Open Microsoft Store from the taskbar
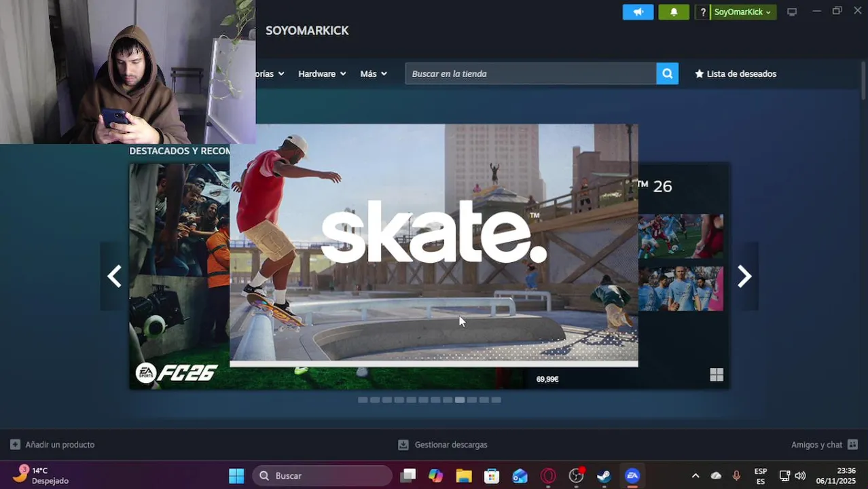 (492, 476)
